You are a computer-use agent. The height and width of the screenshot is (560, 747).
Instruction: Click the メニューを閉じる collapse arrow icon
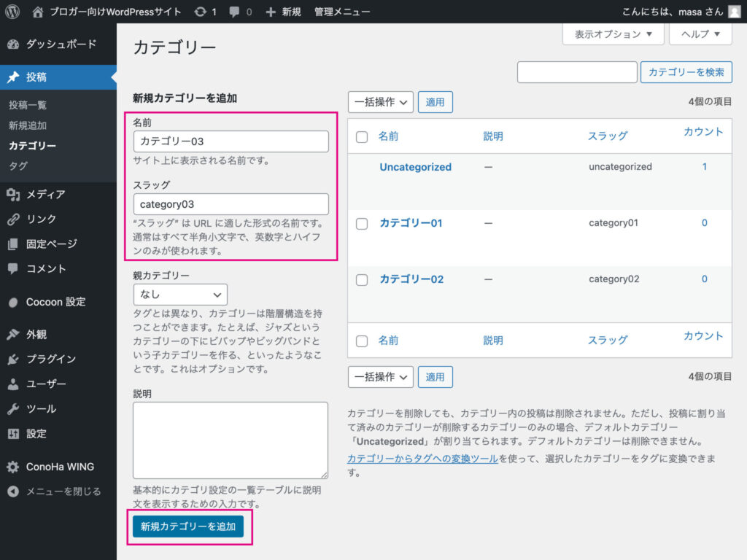[x=13, y=491]
